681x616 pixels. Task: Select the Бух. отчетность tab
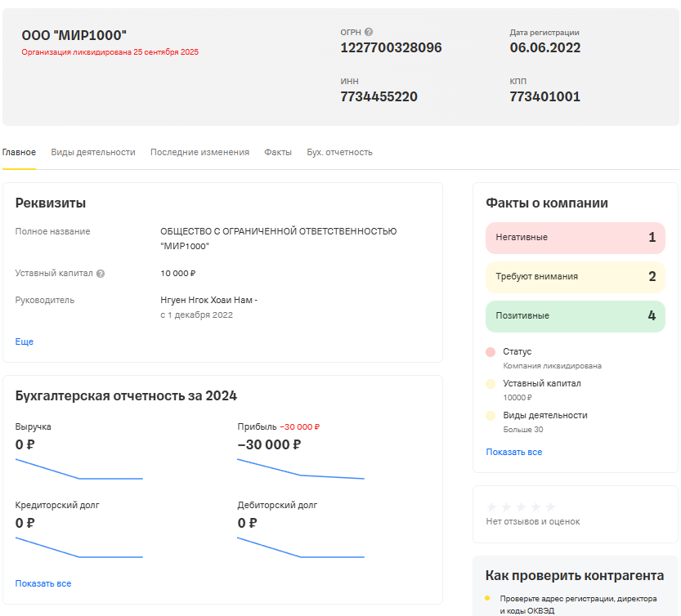tap(339, 152)
